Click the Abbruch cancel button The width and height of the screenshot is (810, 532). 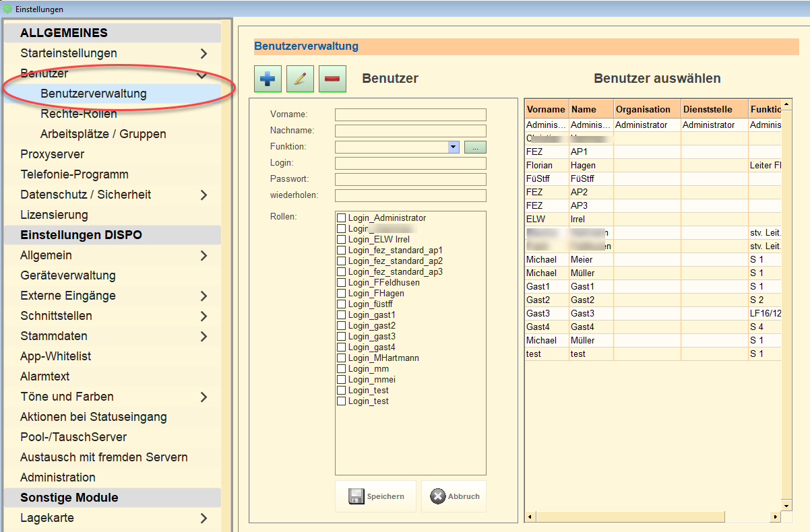454,496
